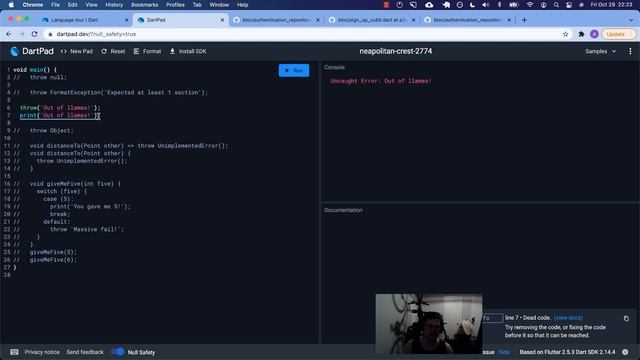The width and height of the screenshot is (640, 360).
Task: Open the Profiles menu
Action: pyautogui.click(x=175, y=5)
